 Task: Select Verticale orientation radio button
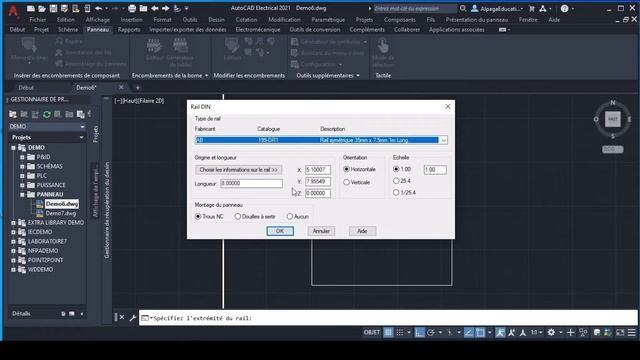tap(347, 182)
